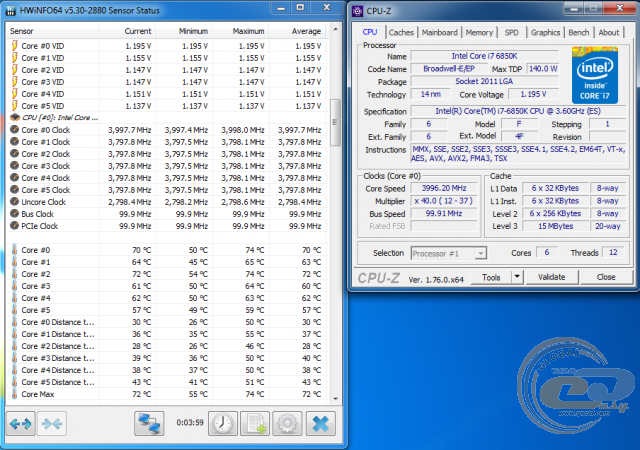Select the Core #4 VID row label
The image size is (640, 450).
[x=42, y=94]
